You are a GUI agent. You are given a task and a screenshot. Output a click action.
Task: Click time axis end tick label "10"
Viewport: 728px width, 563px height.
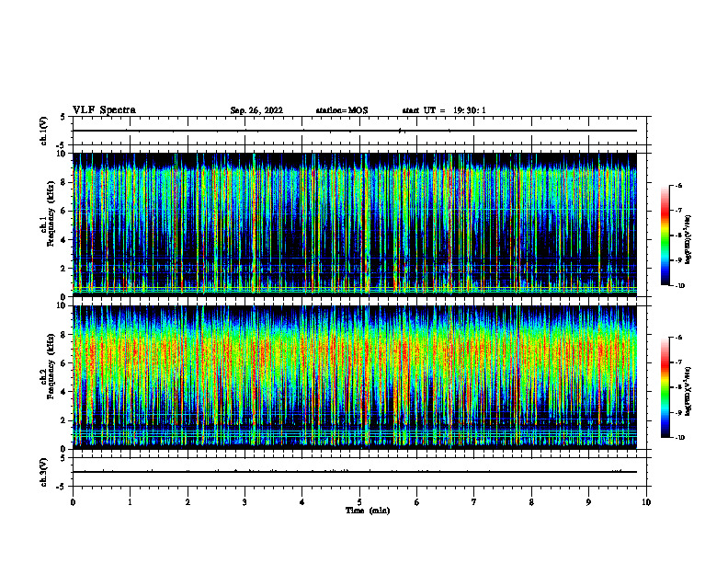tap(646, 502)
